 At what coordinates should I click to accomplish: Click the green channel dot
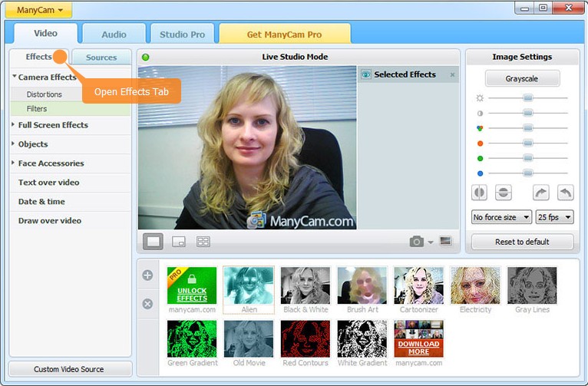click(480, 159)
